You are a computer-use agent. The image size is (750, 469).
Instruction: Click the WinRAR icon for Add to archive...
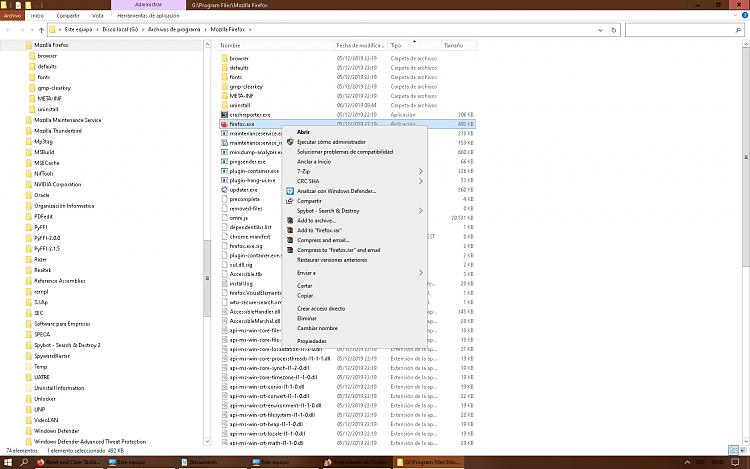(290, 220)
